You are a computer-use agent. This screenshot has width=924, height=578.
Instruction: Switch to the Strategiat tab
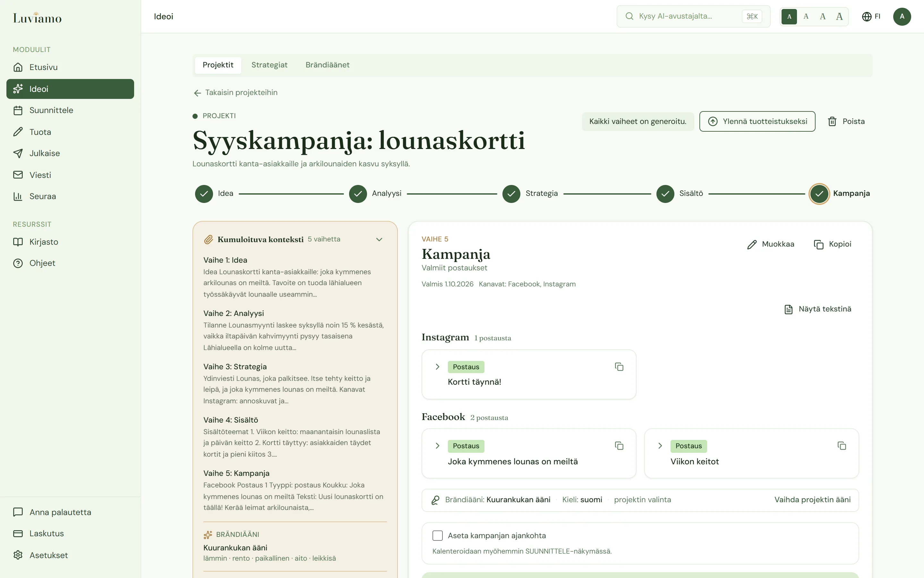coord(269,65)
